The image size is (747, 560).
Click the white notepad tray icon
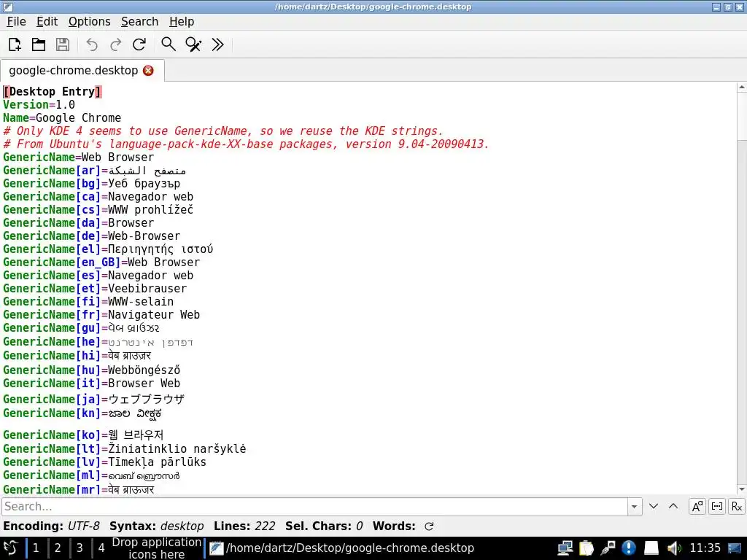[651, 548]
